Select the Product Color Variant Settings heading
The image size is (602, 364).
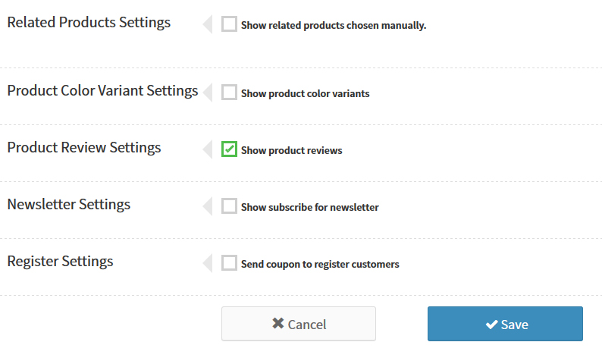click(102, 90)
